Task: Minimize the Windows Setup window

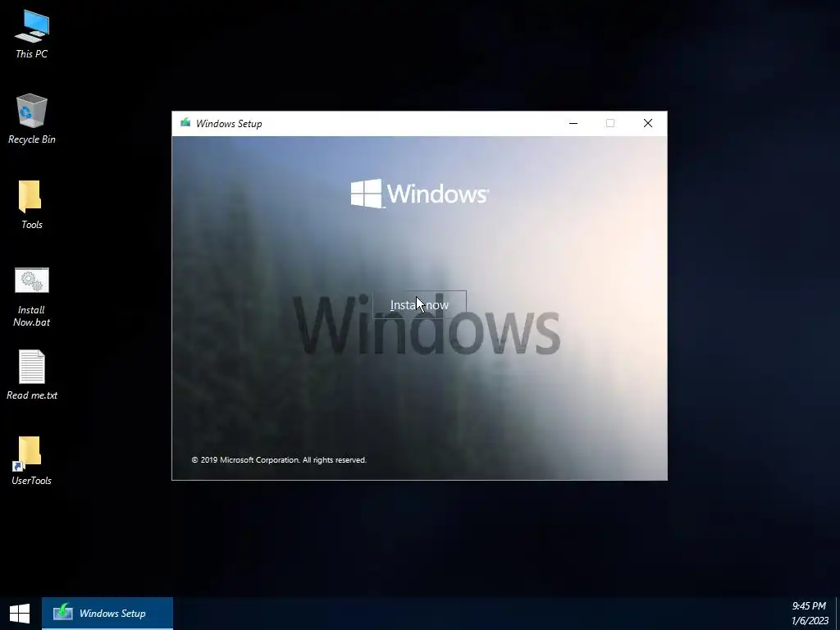Action: [x=573, y=123]
